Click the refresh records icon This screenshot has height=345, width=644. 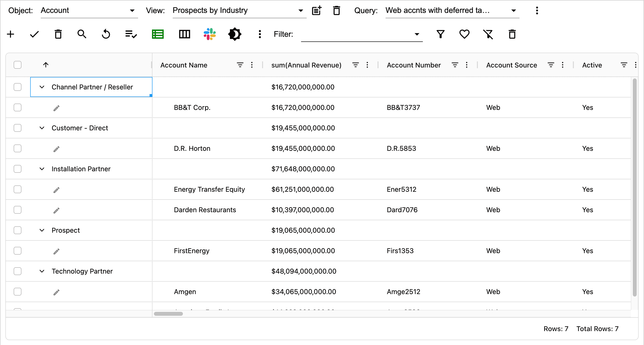coord(106,34)
